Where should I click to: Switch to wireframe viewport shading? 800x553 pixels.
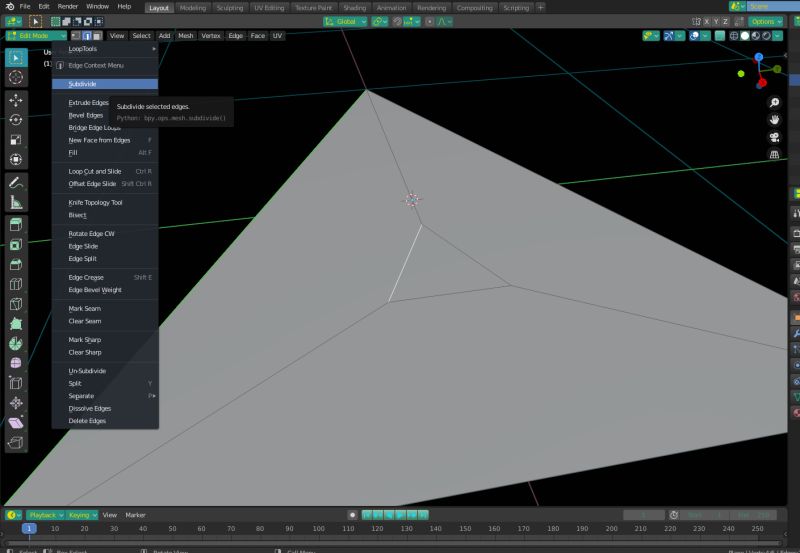(x=734, y=36)
